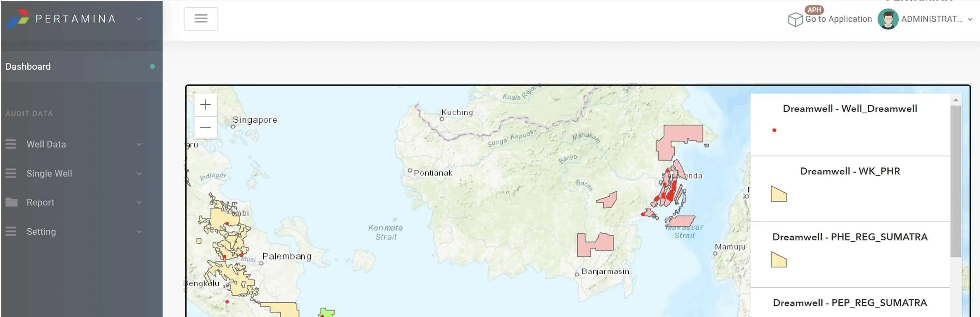Screen dimensions: 980x317
Task: Click the ADMINISTRAT... username label
Action: [931, 19]
